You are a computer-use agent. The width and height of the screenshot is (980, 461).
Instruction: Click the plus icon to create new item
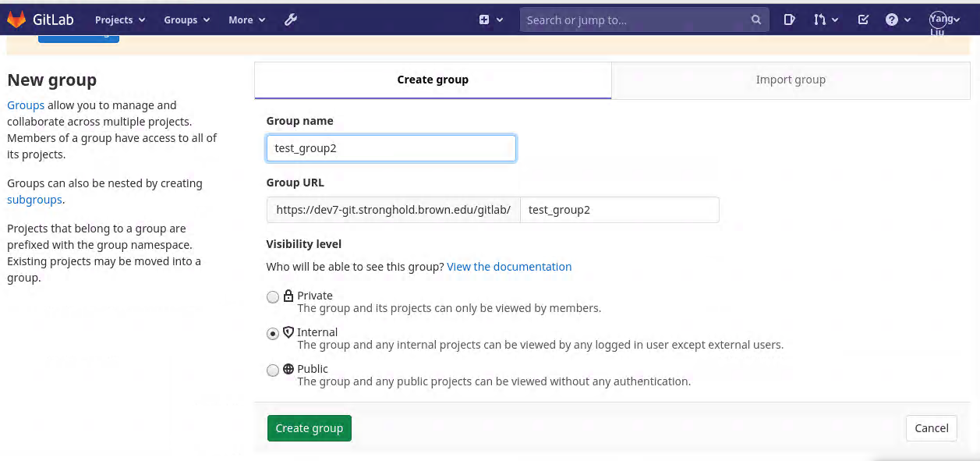coord(484,20)
